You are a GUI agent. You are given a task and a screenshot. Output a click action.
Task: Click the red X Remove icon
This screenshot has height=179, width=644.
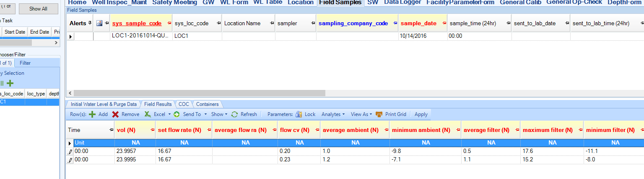click(x=115, y=114)
